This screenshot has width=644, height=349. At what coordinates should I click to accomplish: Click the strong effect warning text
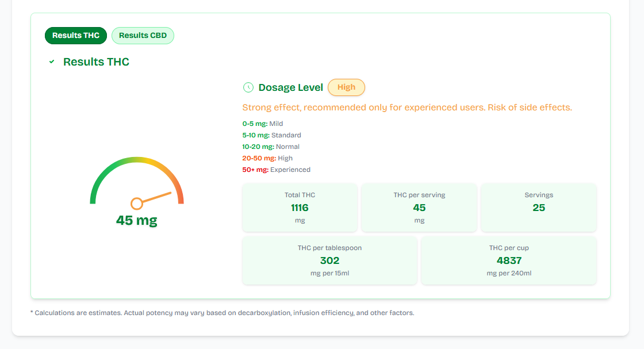click(x=407, y=108)
